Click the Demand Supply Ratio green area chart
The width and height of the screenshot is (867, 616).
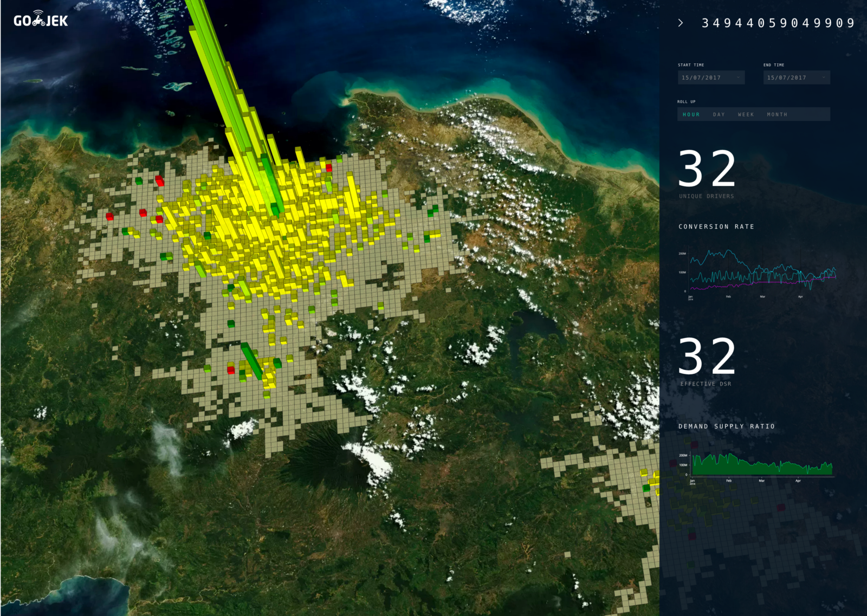(756, 467)
